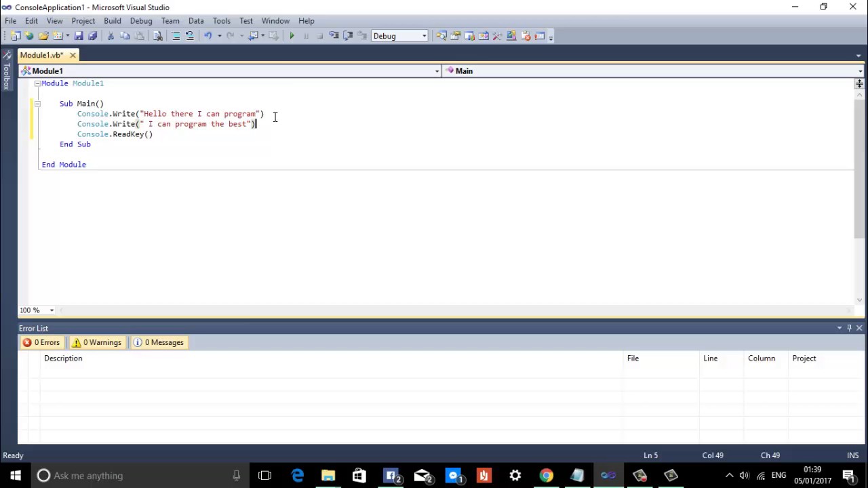Click the Open File folder icon
868x488 pixels.
click(x=43, y=36)
